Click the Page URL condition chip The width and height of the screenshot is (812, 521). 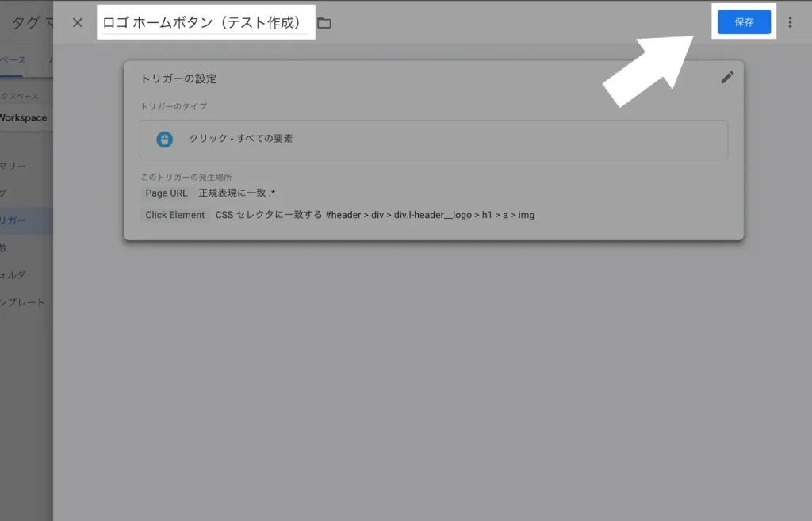(167, 193)
